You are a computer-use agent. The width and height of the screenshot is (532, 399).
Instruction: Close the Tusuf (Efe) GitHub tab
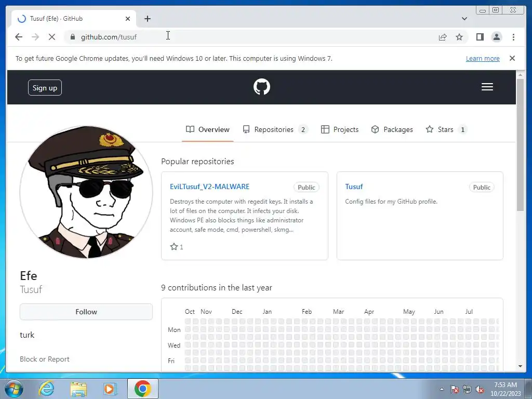pos(128,19)
